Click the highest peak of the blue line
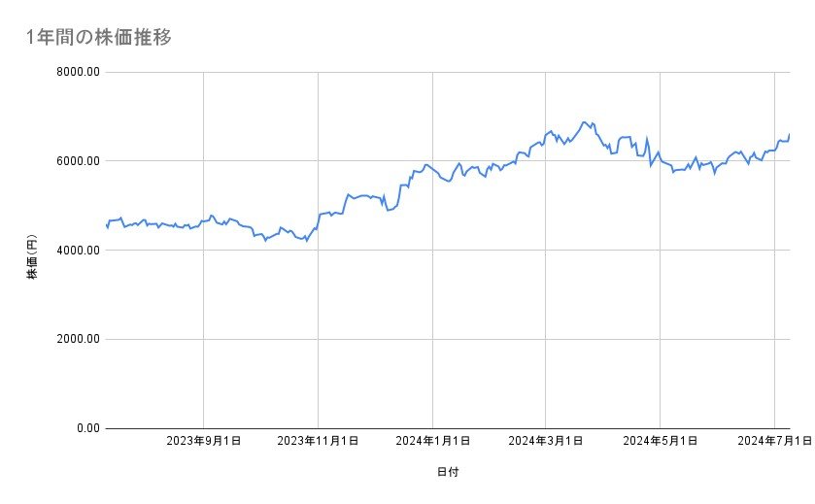The height and width of the screenshot is (504, 815). click(584, 122)
